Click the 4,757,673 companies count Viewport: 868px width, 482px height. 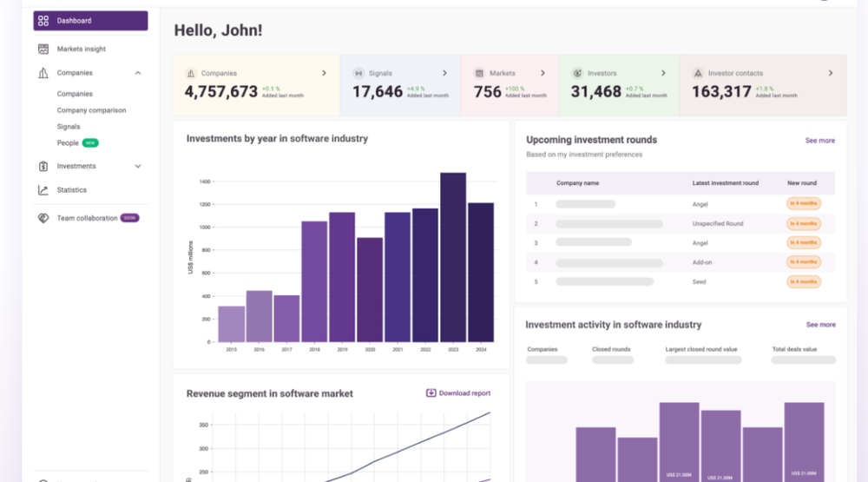click(x=220, y=91)
